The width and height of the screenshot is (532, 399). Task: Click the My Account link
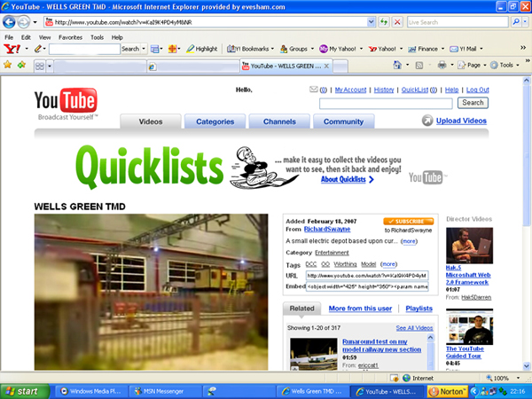(x=350, y=90)
